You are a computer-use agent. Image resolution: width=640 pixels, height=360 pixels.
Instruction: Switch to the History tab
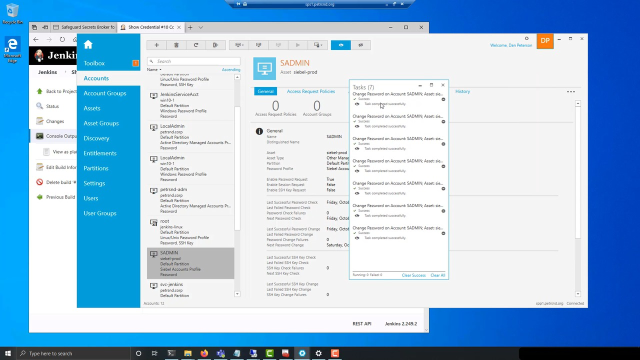pyautogui.click(x=462, y=91)
